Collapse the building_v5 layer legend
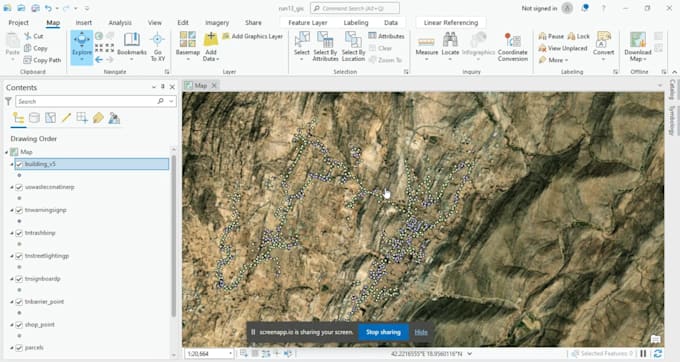 pos(12,164)
